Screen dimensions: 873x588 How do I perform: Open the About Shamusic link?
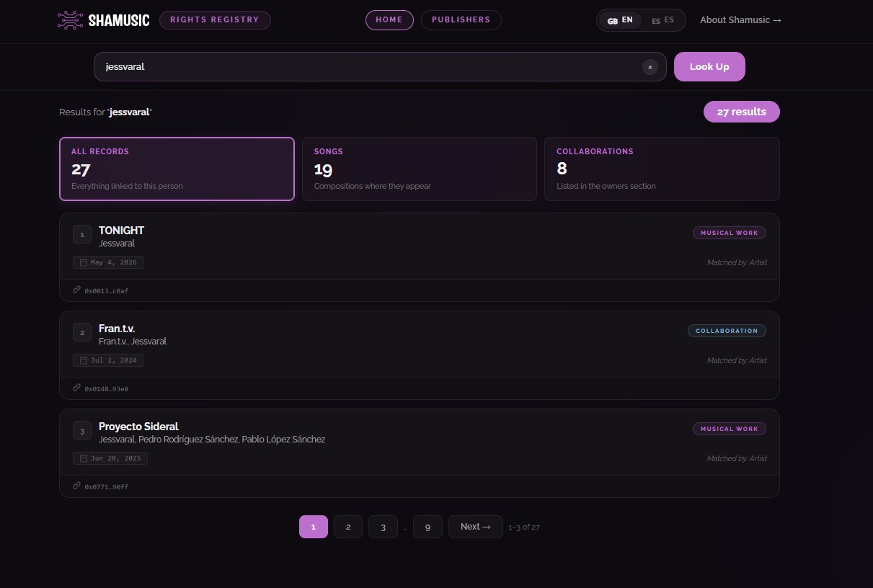tap(740, 20)
